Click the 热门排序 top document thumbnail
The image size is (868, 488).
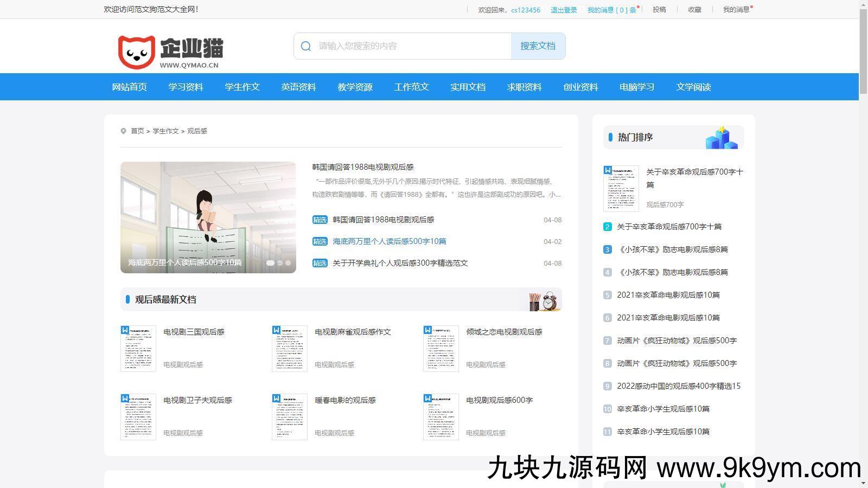coord(621,189)
